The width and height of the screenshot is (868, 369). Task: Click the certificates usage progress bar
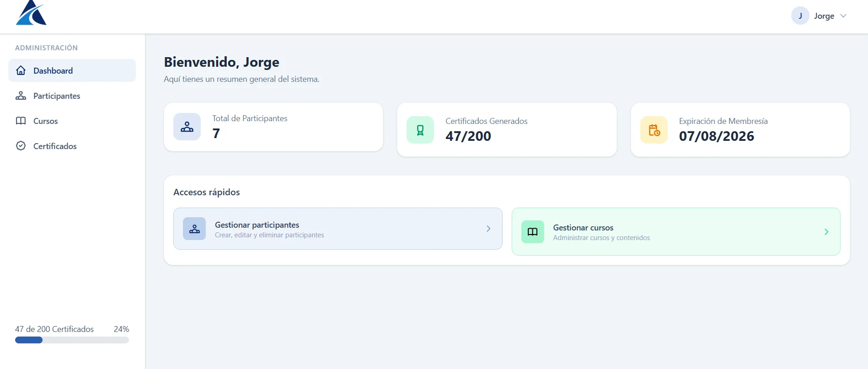pyautogui.click(x=72, y=340)
